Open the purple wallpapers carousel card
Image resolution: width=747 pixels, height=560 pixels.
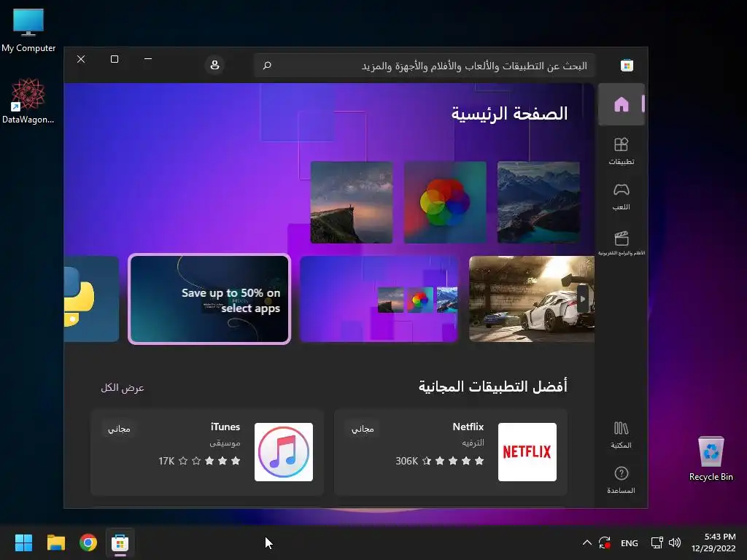coord(379,298)
